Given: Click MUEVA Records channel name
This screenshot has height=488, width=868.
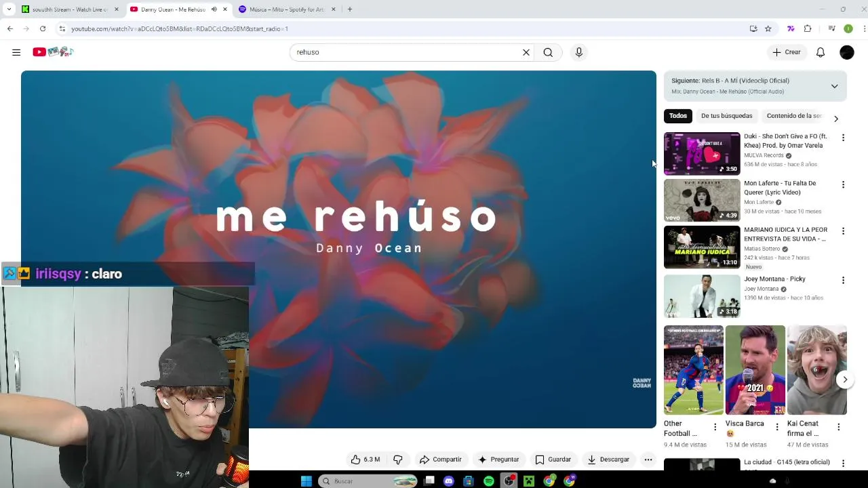Looking at the screenshot, I should 764,155.
